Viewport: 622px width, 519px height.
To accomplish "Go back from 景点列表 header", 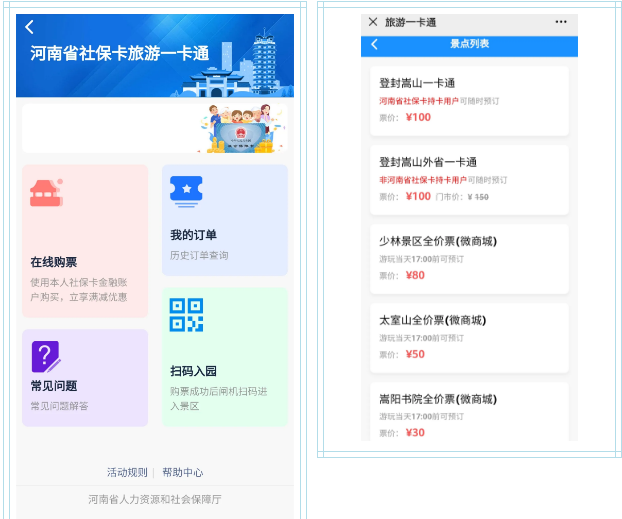I will click(x=374, y=44).
